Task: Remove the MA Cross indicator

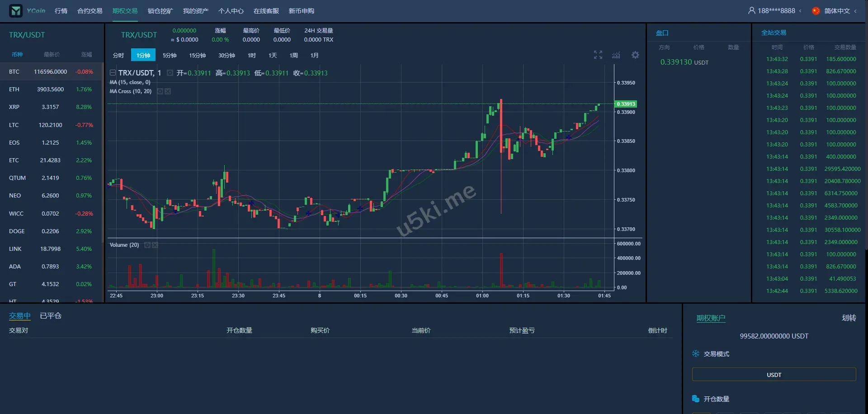Action: point(168,91)
